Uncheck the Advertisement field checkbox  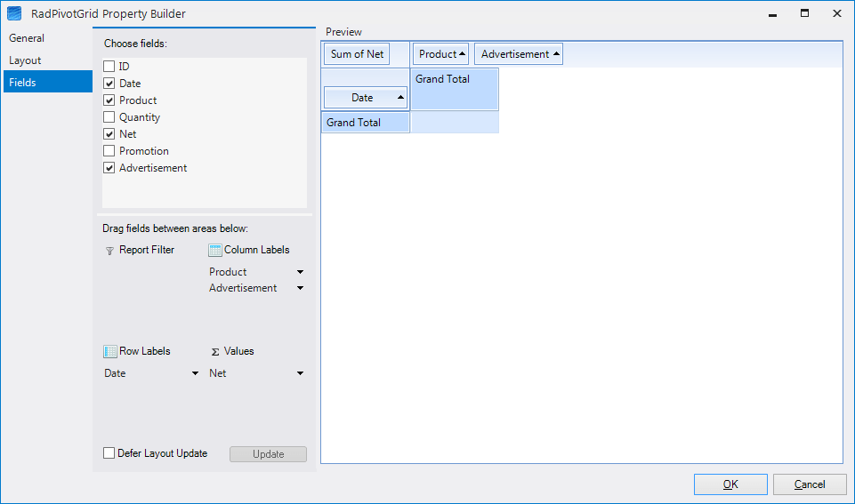pos(109,168)
